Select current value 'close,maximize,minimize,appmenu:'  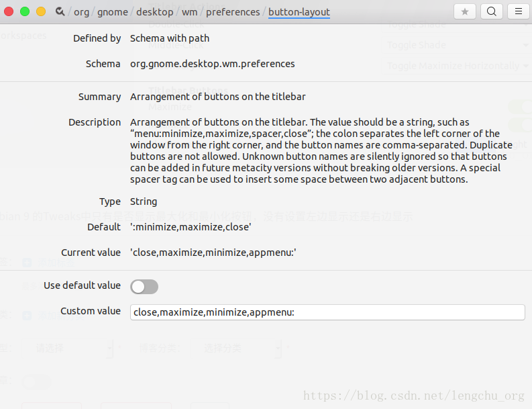click(213, 253)
